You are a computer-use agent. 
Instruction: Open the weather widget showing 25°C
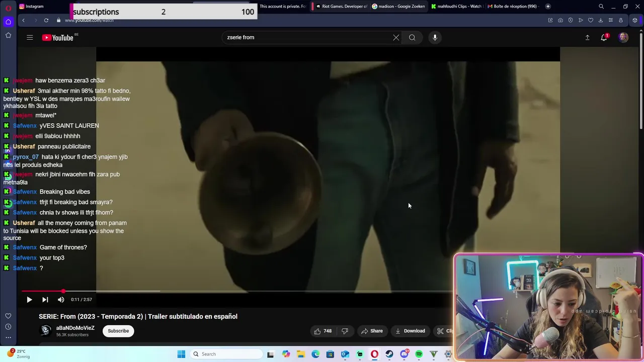coord(18,354)
